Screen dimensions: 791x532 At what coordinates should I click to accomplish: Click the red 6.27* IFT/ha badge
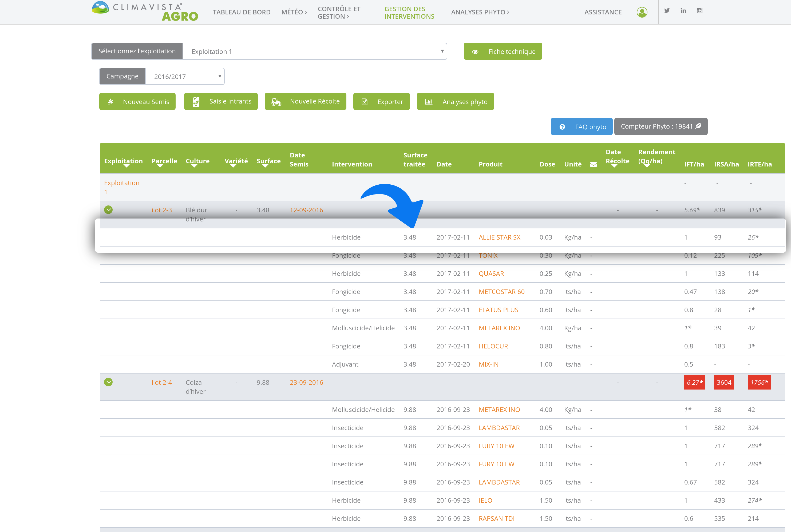[694, 382]
